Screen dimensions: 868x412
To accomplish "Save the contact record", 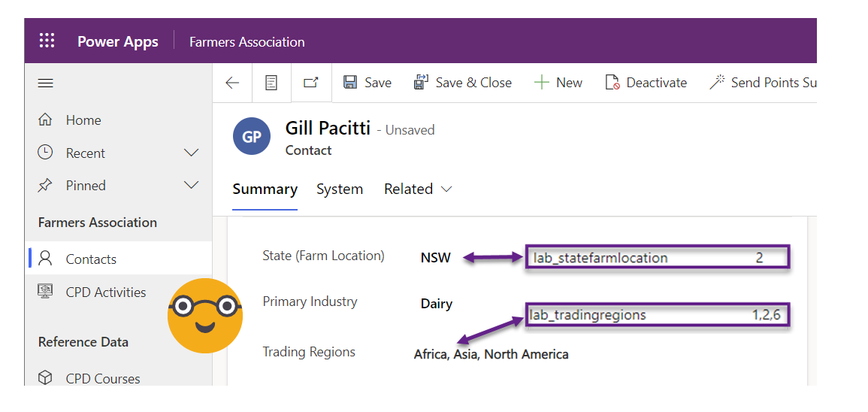I will pos(367,83).
